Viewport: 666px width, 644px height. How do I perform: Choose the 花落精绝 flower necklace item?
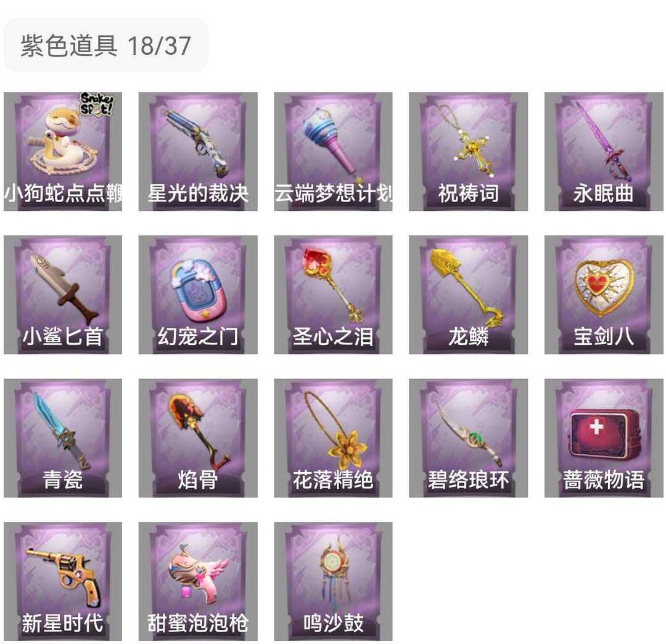[333, 438]
